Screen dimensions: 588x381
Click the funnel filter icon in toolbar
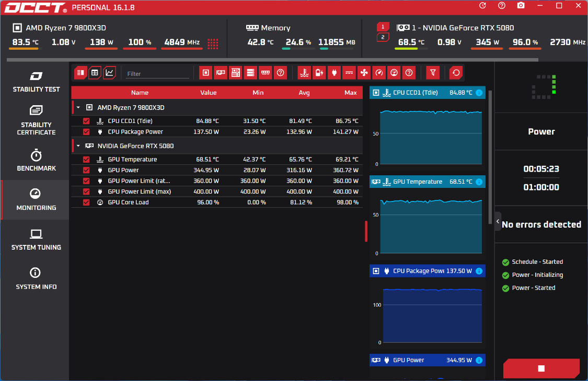[433, 73]
